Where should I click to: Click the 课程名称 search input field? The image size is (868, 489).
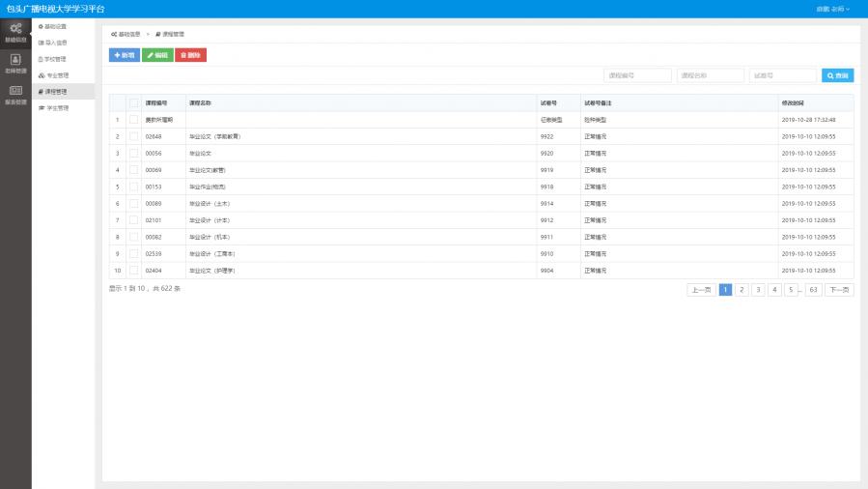tap(710, 75)
